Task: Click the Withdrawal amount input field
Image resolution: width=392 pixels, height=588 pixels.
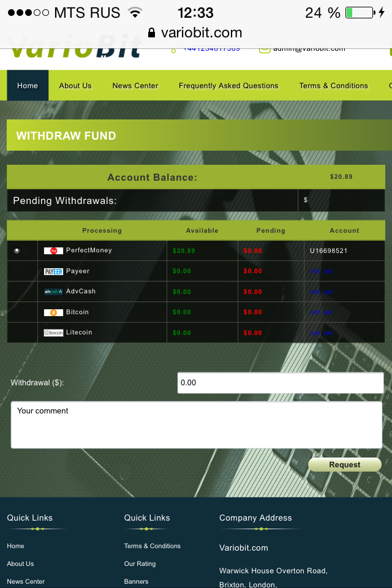Action: tap(281, 383)
